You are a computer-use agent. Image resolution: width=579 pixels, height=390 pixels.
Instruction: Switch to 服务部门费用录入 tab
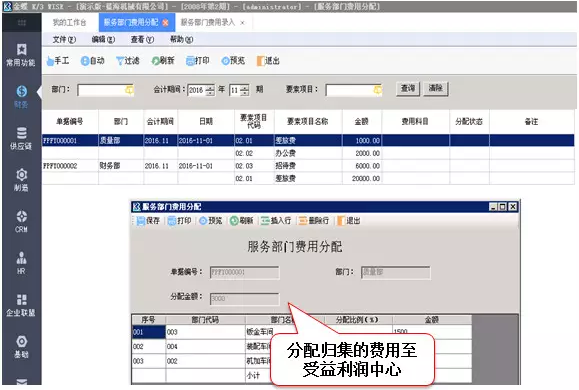click(208, 23)
